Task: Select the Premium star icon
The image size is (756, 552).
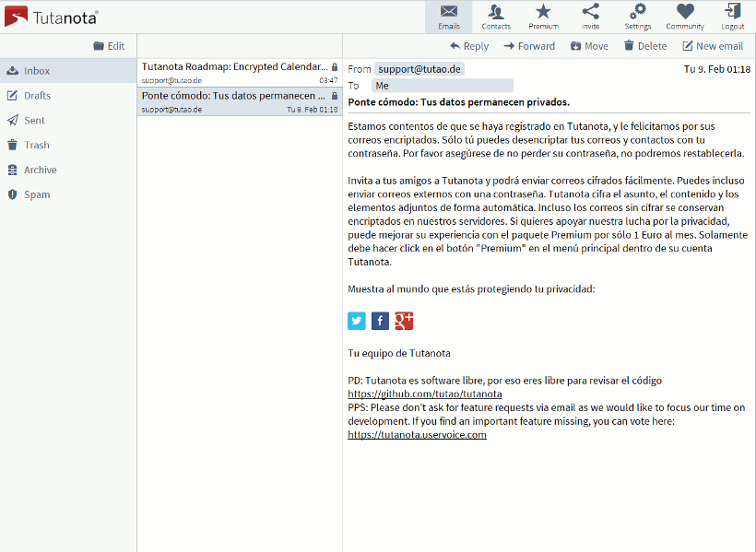Action: tap(543, 16)
